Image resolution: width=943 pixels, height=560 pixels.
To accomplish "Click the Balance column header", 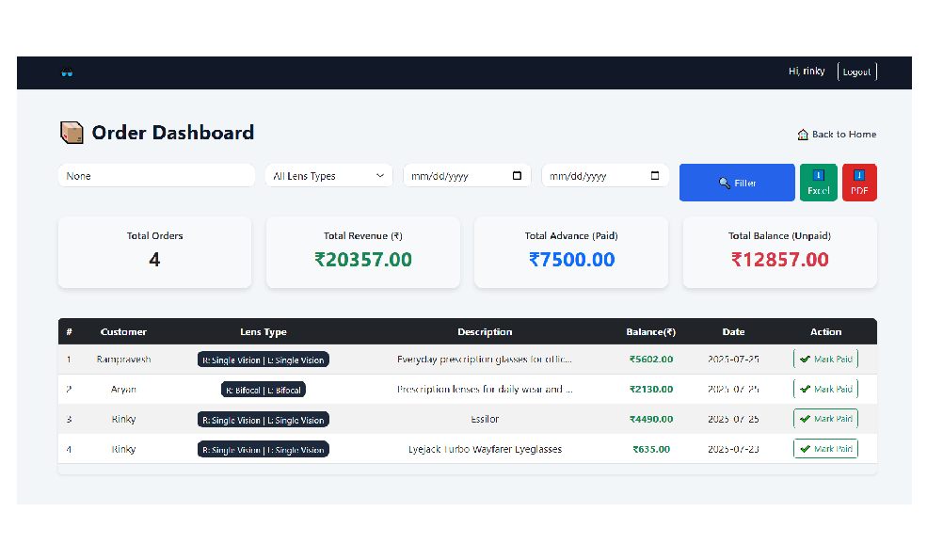I will coord(650,331).
